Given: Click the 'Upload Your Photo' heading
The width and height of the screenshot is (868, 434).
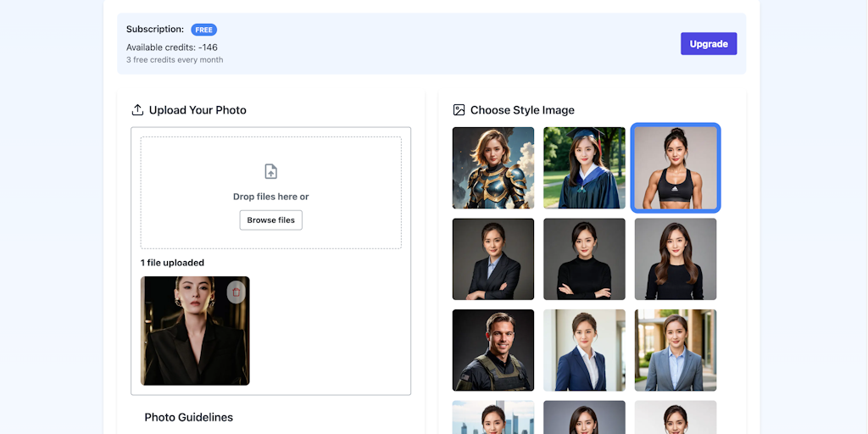Looking at the screenshot, I should (x=198, y=110).
